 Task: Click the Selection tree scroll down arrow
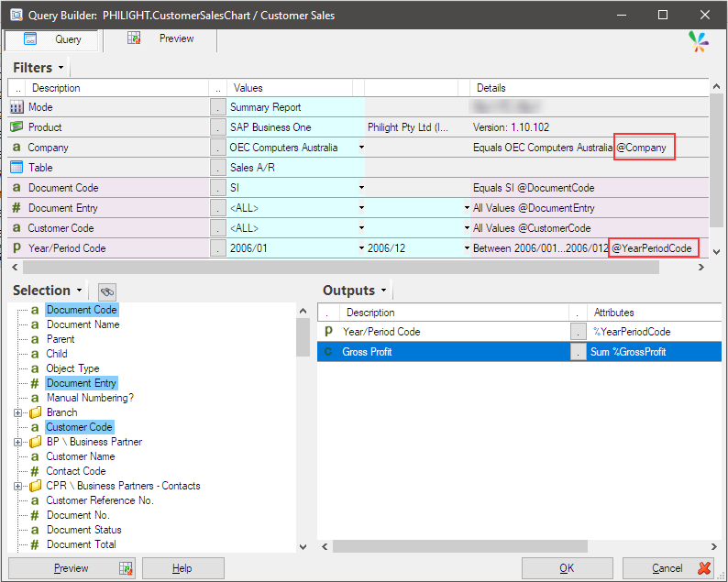point(303,547)
